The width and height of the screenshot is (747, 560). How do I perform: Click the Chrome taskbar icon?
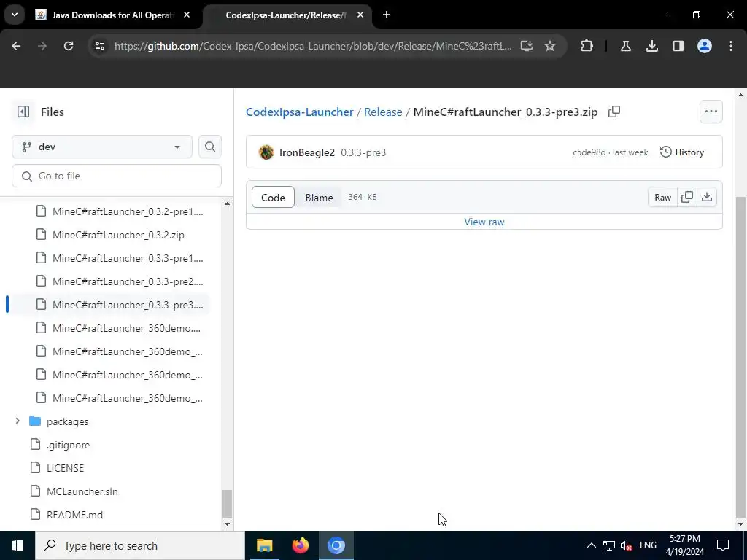[x=336, y=545]
